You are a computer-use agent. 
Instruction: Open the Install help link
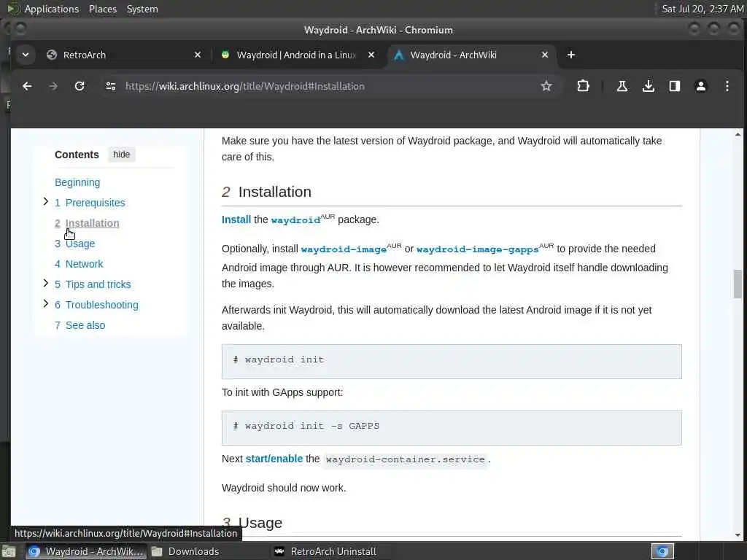[x=236, y=219]
